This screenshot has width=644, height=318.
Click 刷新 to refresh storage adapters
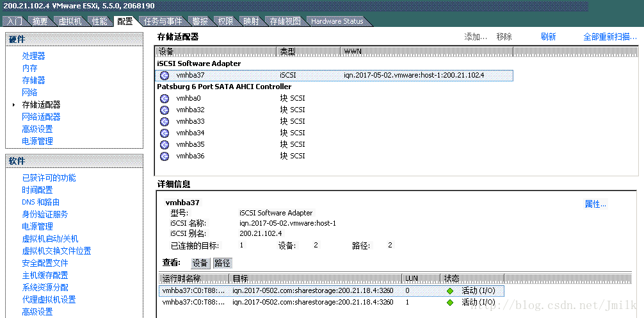(x=549, y=37)
